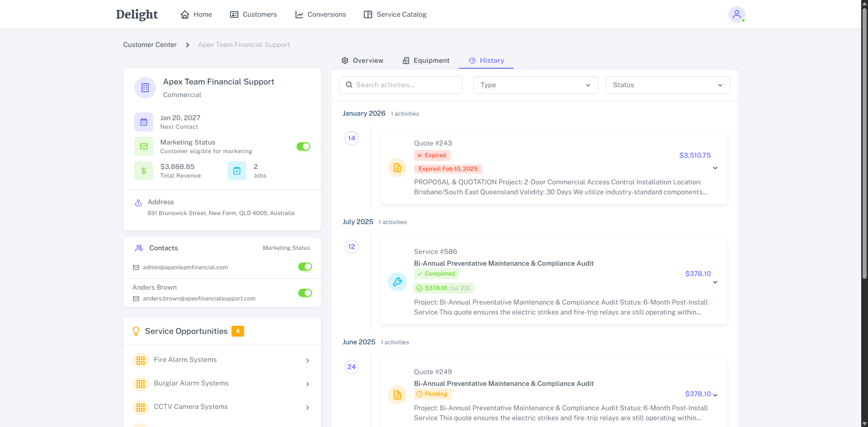The width and height of the screenshot is (868, 427).
Task: Open the Type filter dropdown
Action: [535, 85]
